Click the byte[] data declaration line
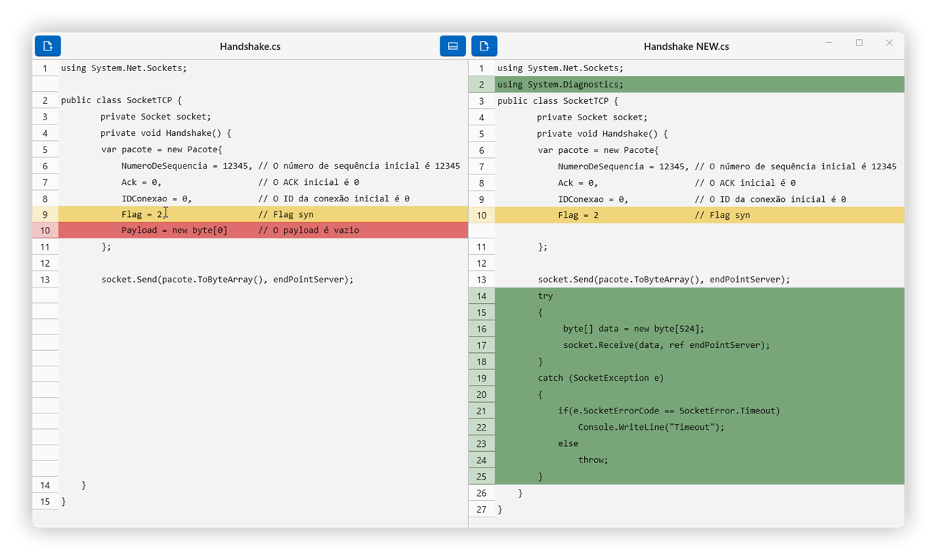The width and height of the screenshot is (937, 560). 633,329
